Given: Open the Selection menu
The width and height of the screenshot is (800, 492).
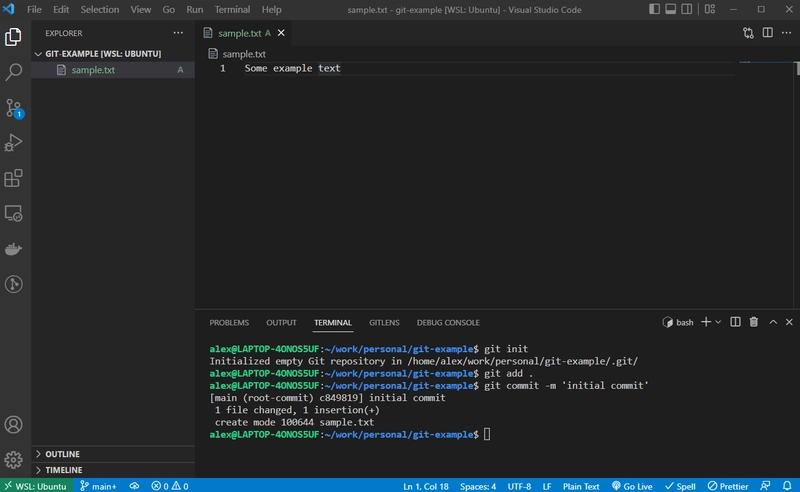Looking at the screenshot, I should [99, 9].
